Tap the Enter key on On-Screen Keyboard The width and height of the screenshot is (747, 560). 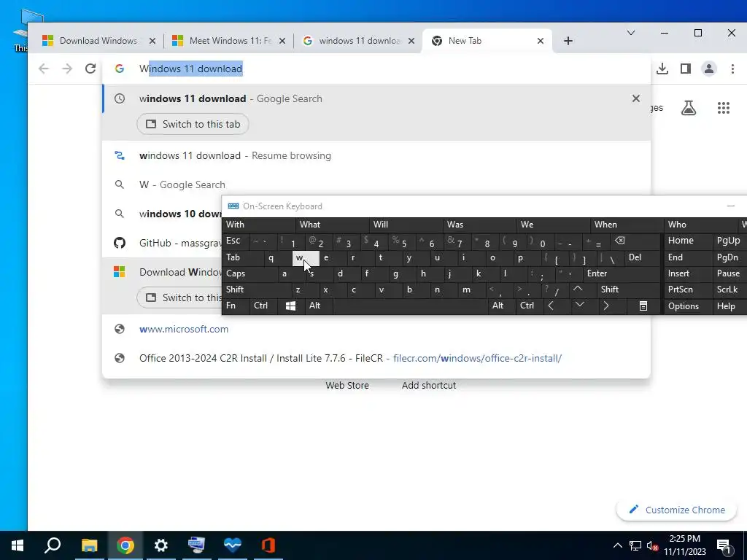tap(622, 274)
